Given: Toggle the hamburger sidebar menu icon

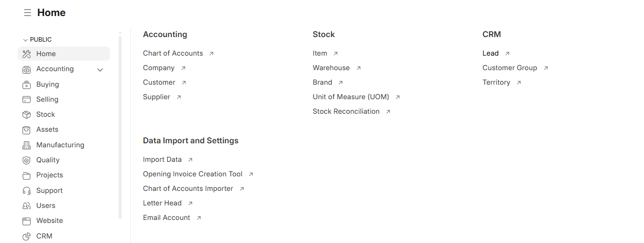Looking at the screenshot, I should tap(27, 13).
